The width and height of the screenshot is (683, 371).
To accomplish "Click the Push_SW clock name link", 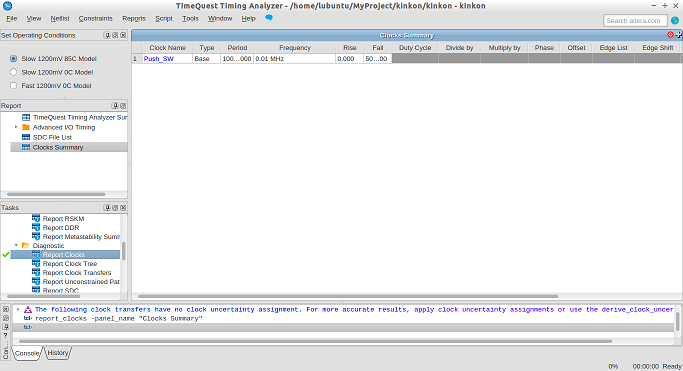I will pos(159,59).
